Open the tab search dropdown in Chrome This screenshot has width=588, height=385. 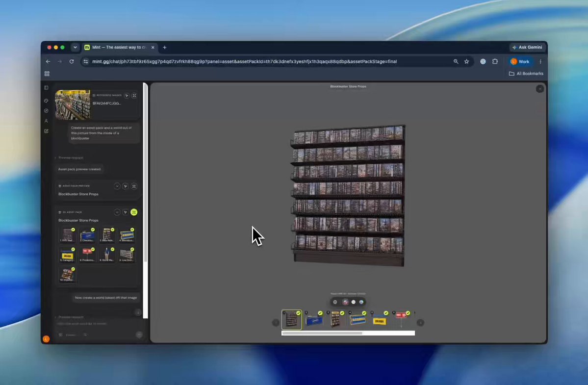point(75,47)
